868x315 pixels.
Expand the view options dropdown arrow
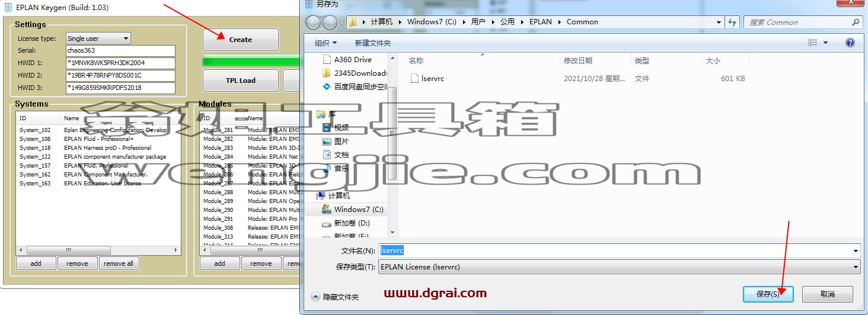click(825, 43)
